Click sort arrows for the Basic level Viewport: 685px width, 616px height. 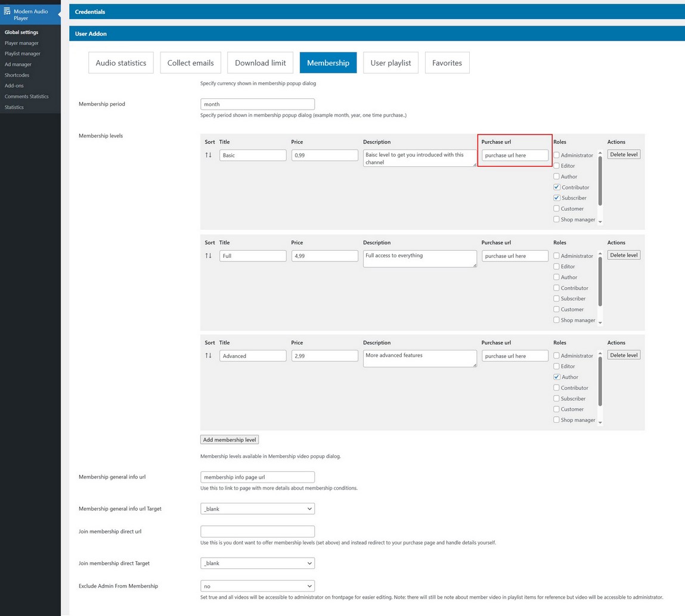pos(208,155)
